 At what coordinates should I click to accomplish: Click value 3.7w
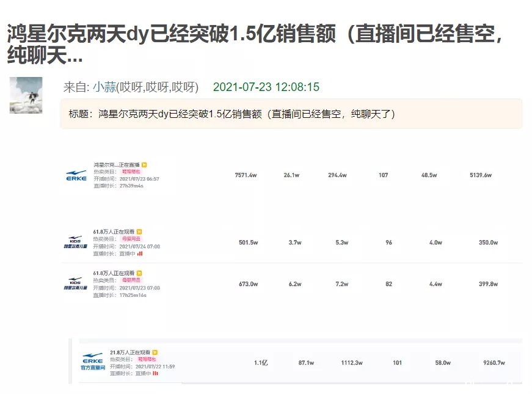[295, 243]
